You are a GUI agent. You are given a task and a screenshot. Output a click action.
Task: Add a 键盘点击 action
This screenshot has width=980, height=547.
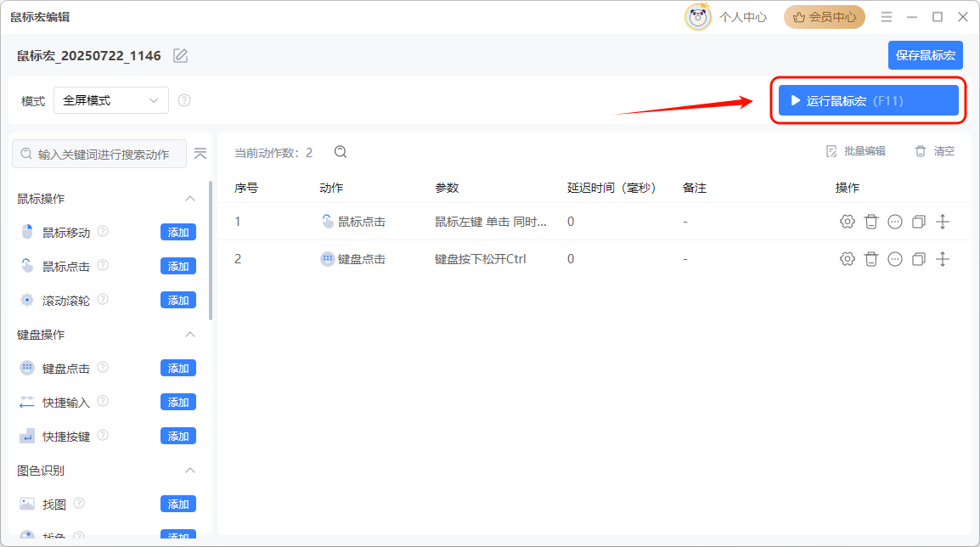point(178,369)
